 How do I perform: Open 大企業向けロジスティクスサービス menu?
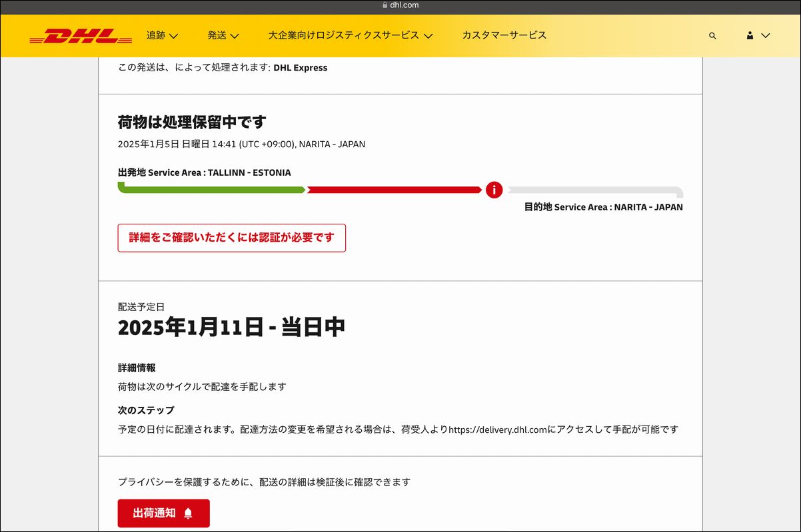(344, 35)
